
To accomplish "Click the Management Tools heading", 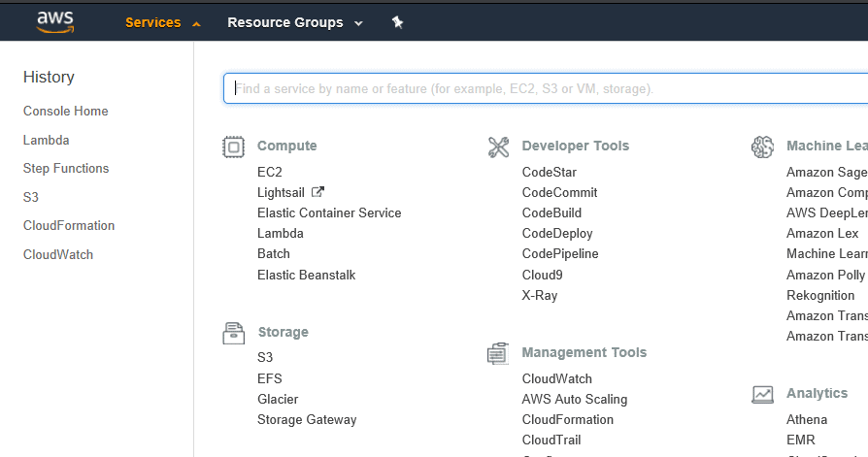I will click(x=584, y=353).
